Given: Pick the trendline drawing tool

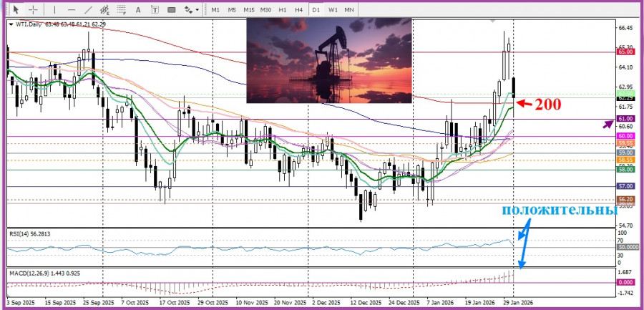Looking at the screenshot, I should (89, 10).
